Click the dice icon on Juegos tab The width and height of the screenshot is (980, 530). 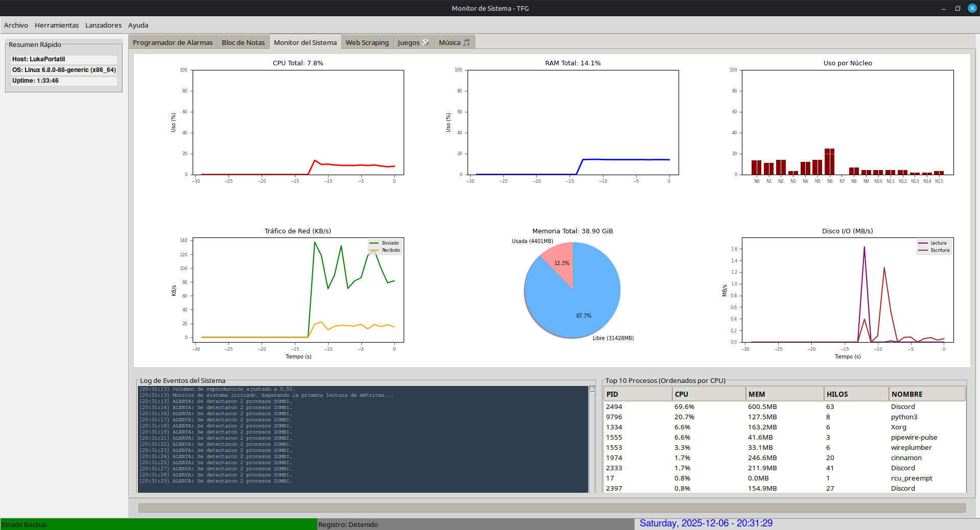(x=426, y=42)
